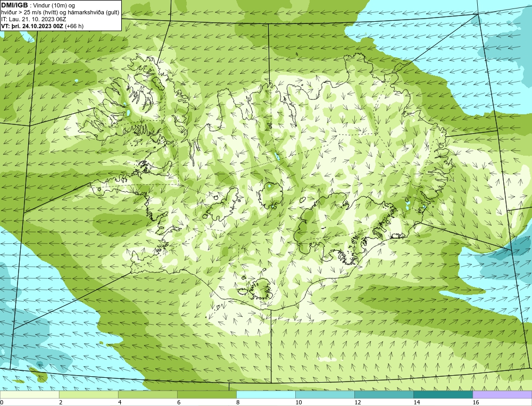Click the 2–4 m/s light green swatch

pos(88,394)
